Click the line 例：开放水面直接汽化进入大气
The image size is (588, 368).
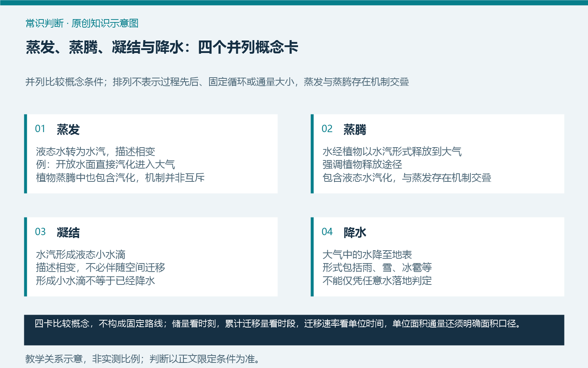click(105, 164)
